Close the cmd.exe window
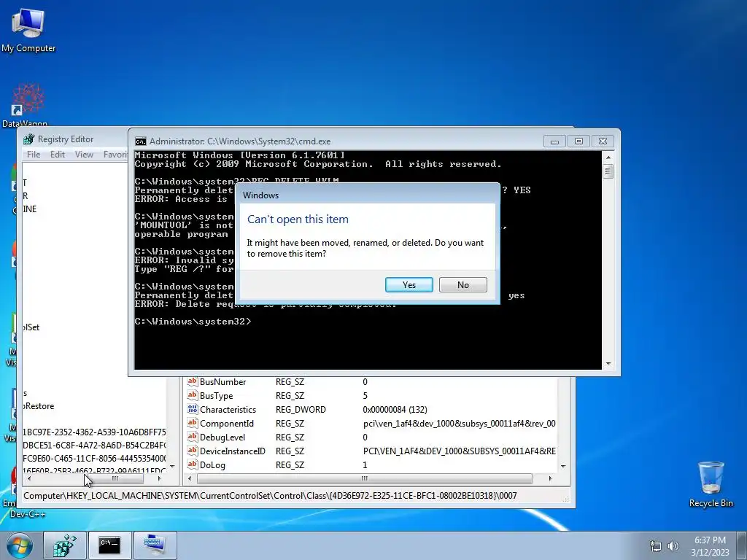The height and width of the screenshot is (560, 747). click(603, 141)
